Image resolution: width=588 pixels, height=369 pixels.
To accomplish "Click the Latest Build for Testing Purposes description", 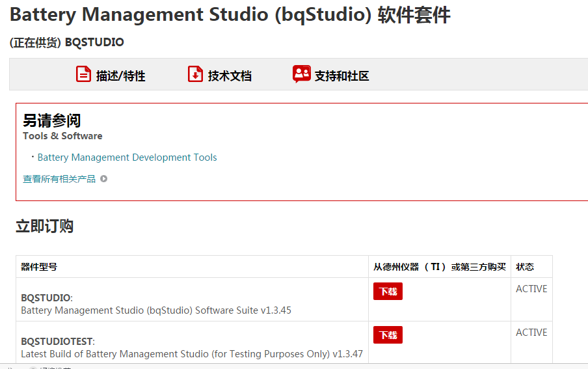I will click(x=192, y=354).
